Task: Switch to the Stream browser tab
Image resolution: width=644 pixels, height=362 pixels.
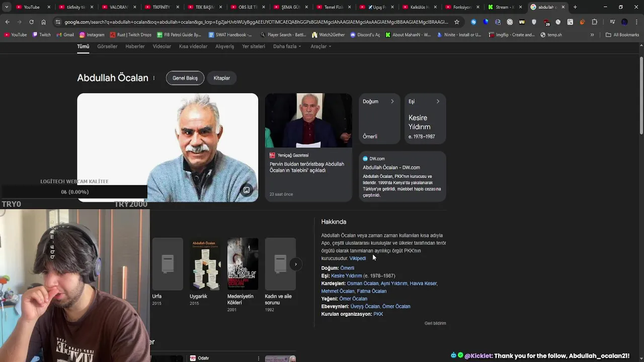Action: coord(505,7)
